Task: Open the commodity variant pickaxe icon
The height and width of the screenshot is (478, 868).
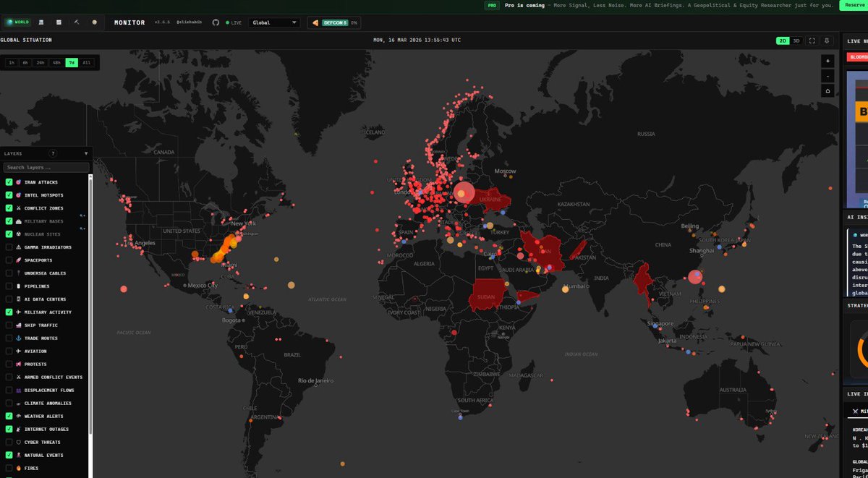Action: click(x=77, y=22)
